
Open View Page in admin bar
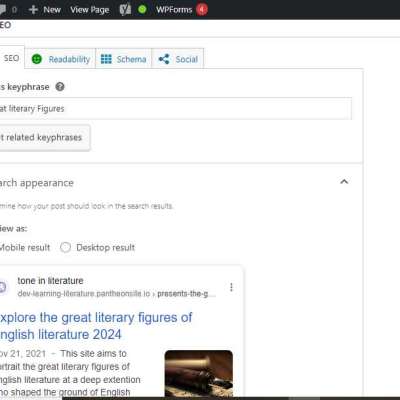click(x=90, y=10)
